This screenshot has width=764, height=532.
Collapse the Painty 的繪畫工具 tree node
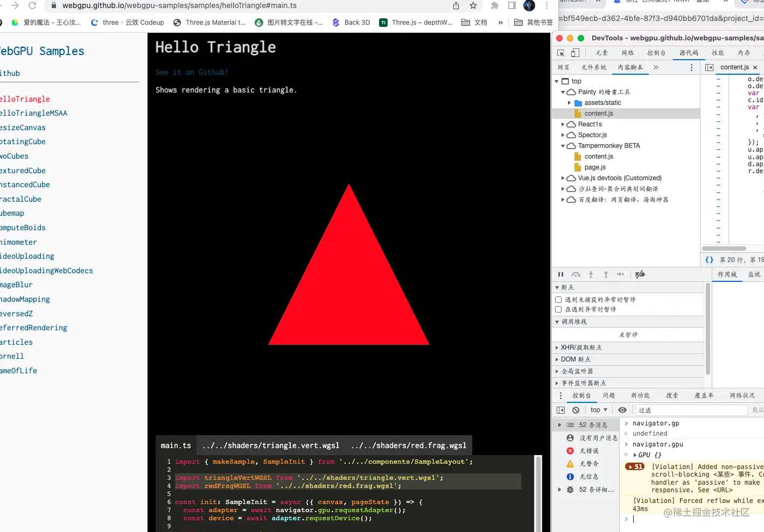[x=563, y=92]
